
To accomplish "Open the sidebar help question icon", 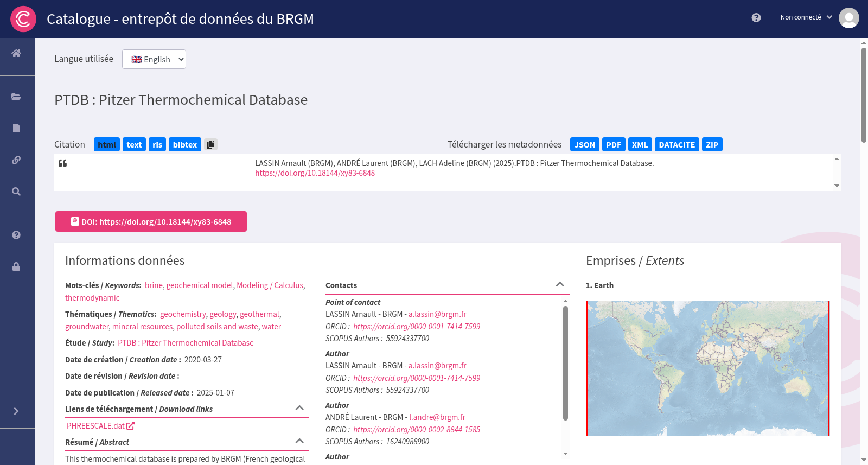I will click(16, 235).
